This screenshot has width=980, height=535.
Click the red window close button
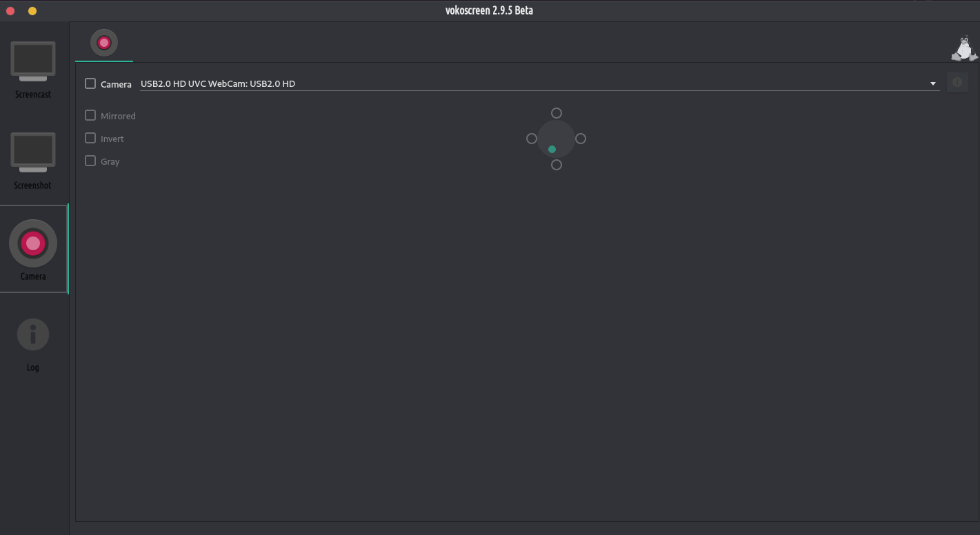pyautogui.click(x=10, y=10)
